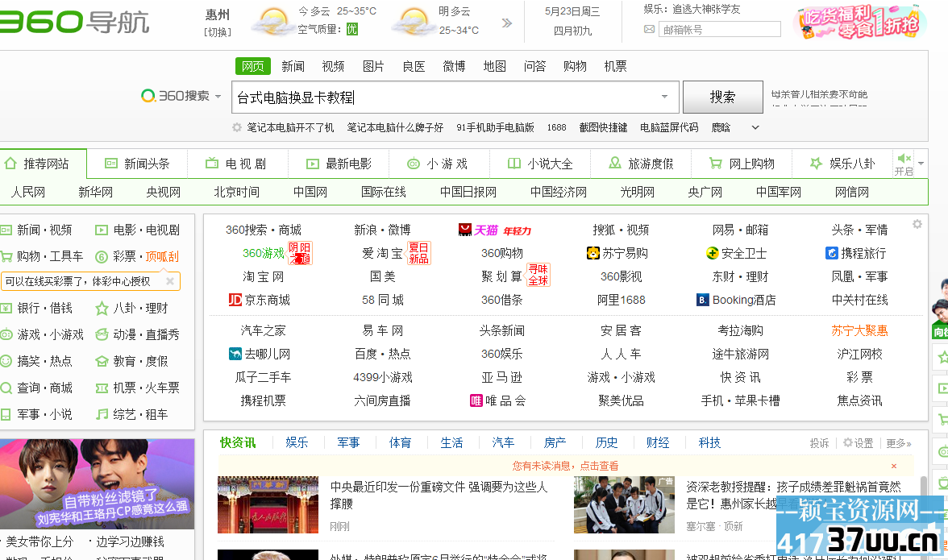Screen dimensions: 948x560
Task: Open the 吃货福利 snack promo banner
Action: coord(859,23)
